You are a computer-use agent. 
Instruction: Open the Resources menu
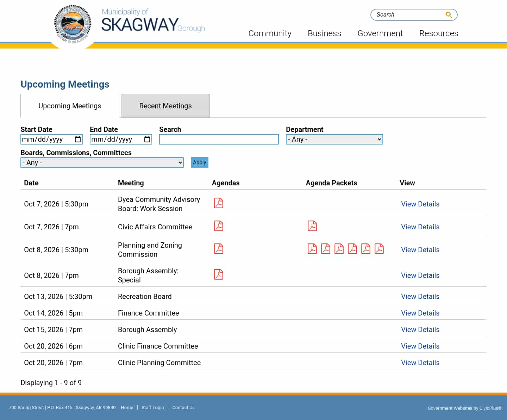pos(439,33)
